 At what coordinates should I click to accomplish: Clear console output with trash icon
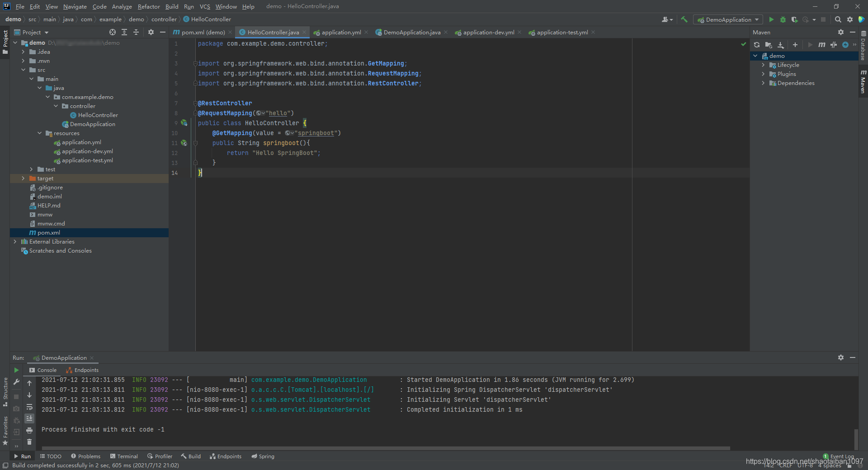tap(29, 442)
